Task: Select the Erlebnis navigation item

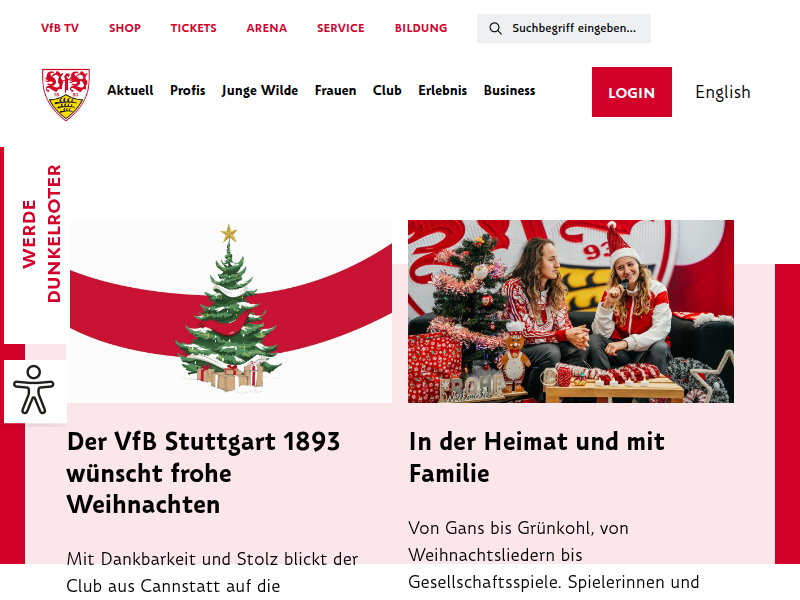Action: point(443,91)
